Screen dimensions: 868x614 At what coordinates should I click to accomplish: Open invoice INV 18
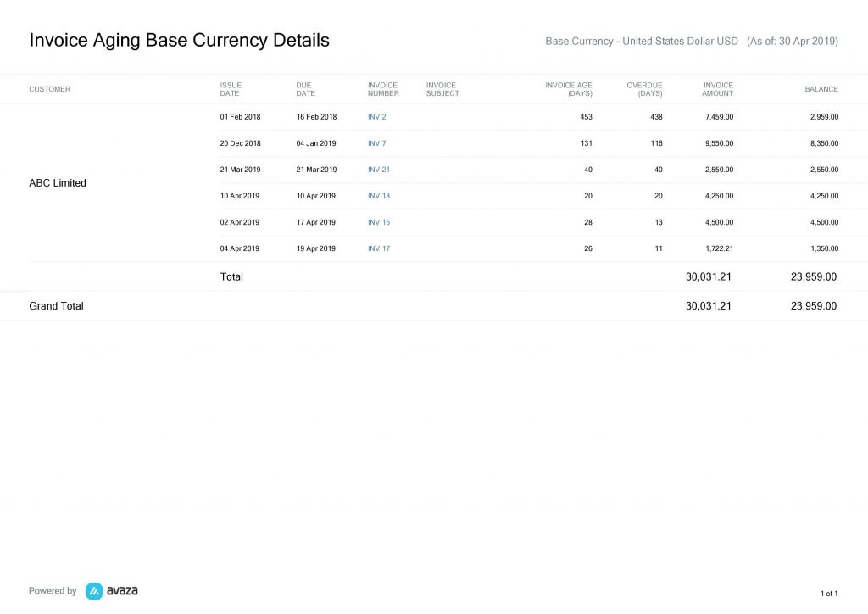tap(378, 196)
